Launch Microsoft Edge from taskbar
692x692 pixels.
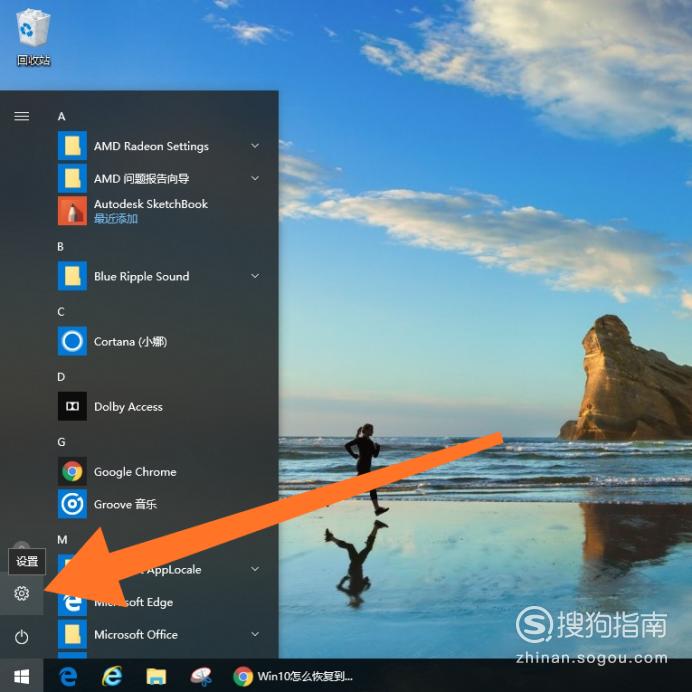click(68, 676)
